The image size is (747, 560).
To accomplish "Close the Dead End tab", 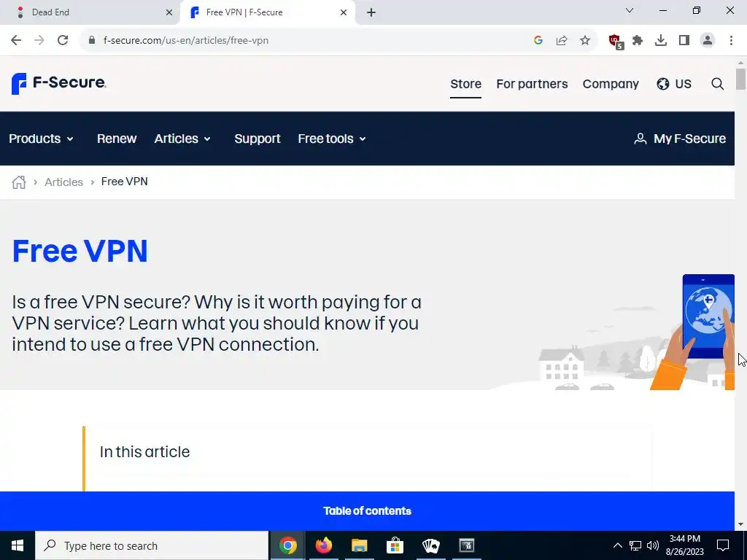I will coord(169,12).
